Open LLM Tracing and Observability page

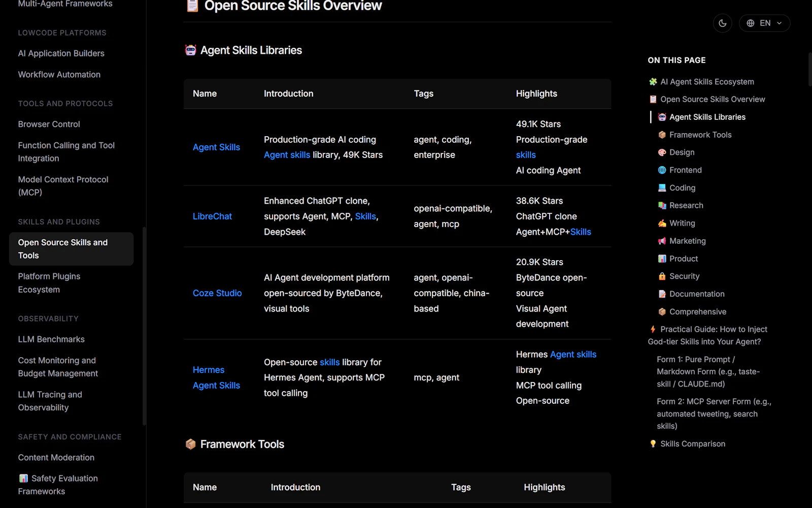pos(50,401)
